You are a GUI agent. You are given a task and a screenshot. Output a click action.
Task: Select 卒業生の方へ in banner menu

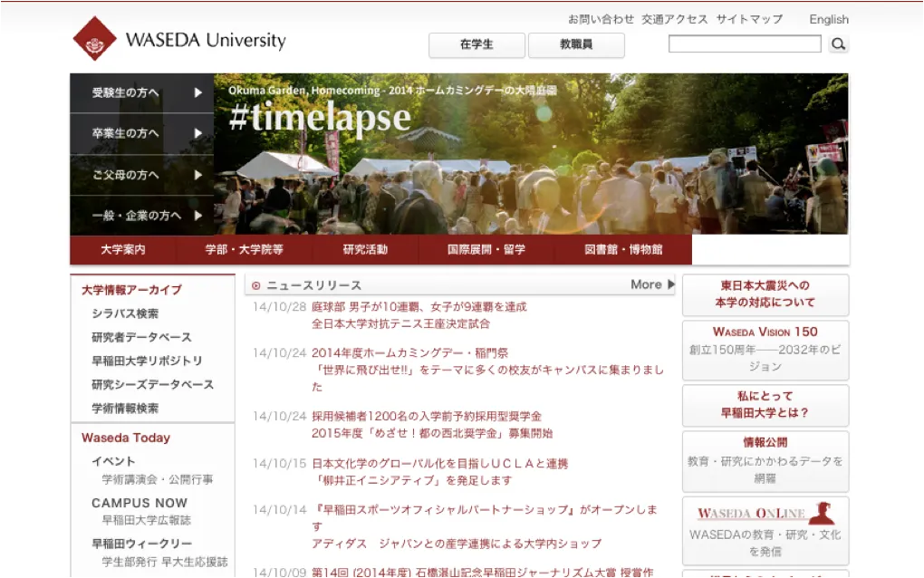tap(142, 134)
